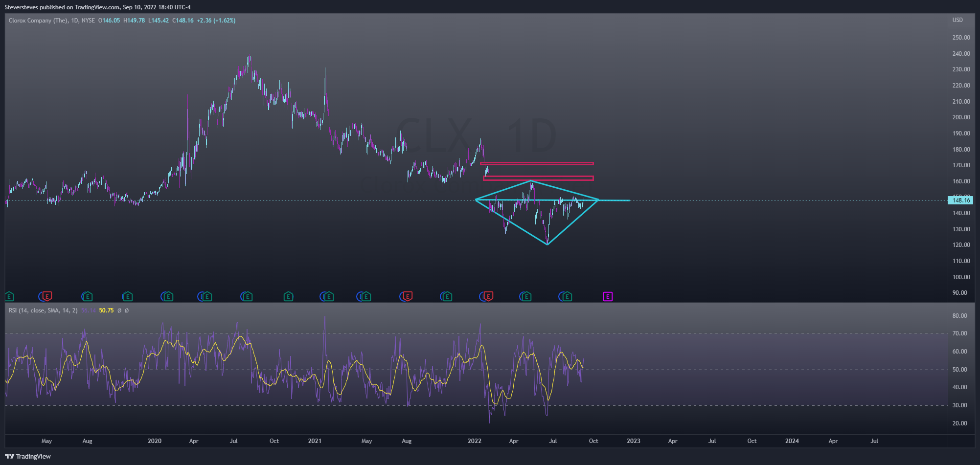Click the 110.00 price axis label

pos(961,261)
